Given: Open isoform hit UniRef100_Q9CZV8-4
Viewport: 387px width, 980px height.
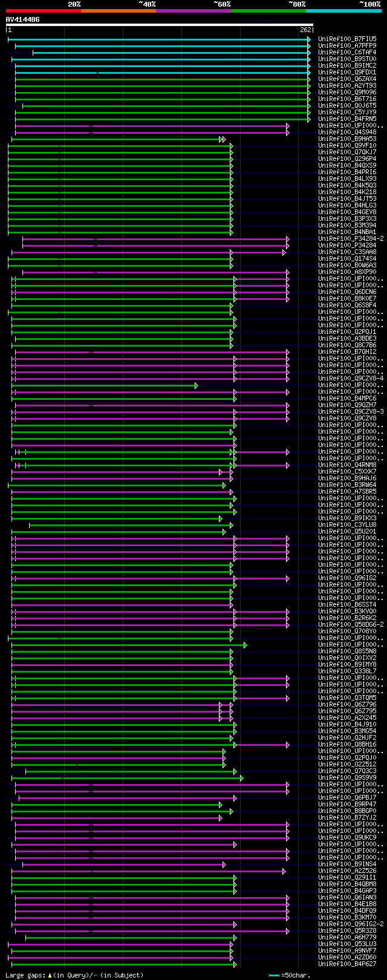Looking at the screenshot, I should [351, 378].
